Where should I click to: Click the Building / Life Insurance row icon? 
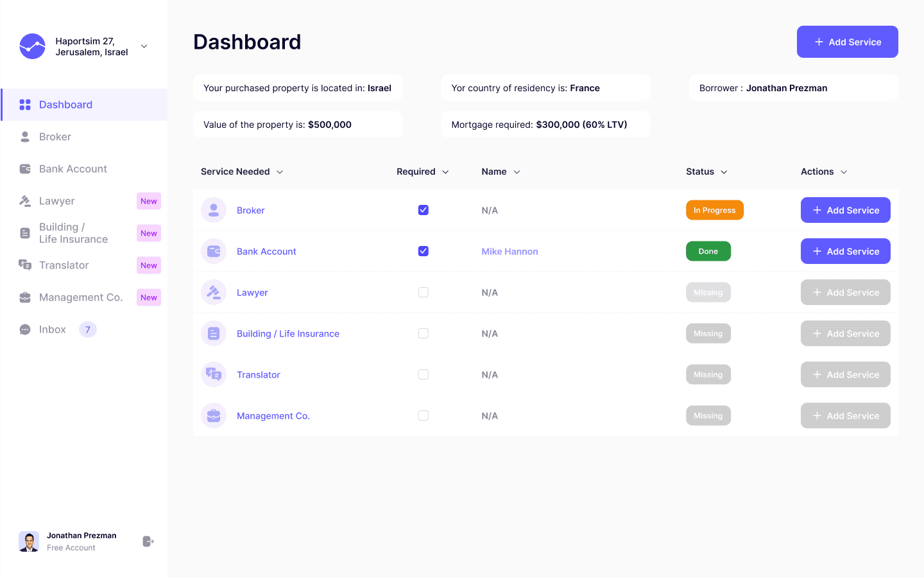214,333
